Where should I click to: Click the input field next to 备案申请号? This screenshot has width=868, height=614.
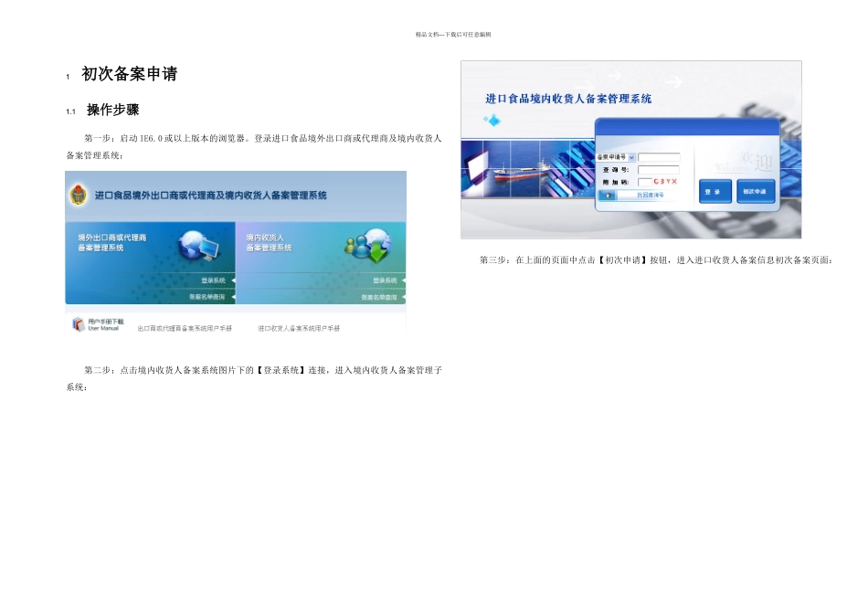click(x=659, y=157)
